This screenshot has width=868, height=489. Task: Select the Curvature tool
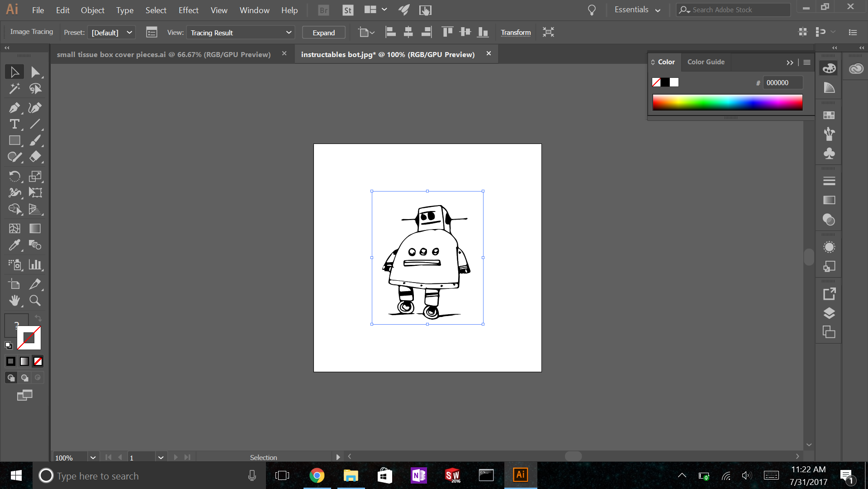pos(35,108)
